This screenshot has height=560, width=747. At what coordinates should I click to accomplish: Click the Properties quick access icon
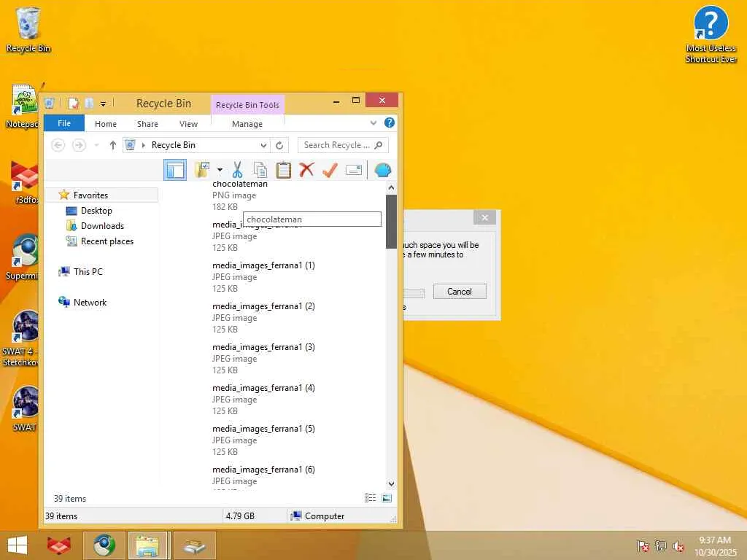pyautogui.click(x=74, y=104)
